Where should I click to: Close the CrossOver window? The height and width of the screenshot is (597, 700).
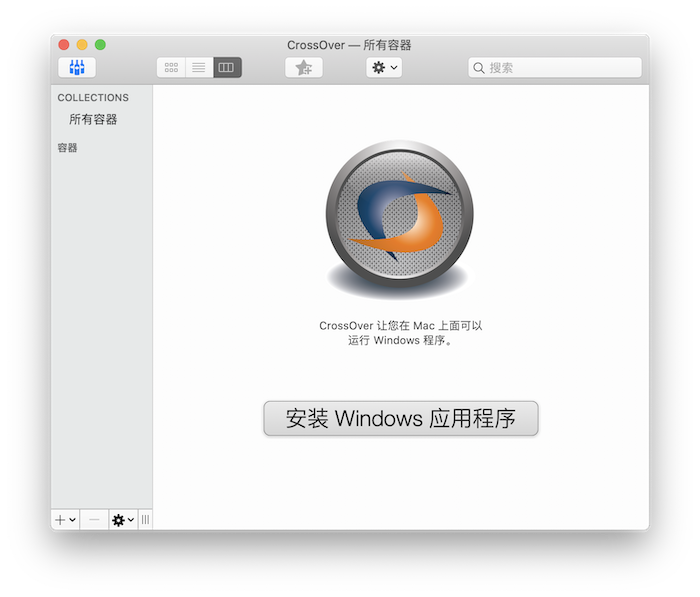[x=64, y=45]
